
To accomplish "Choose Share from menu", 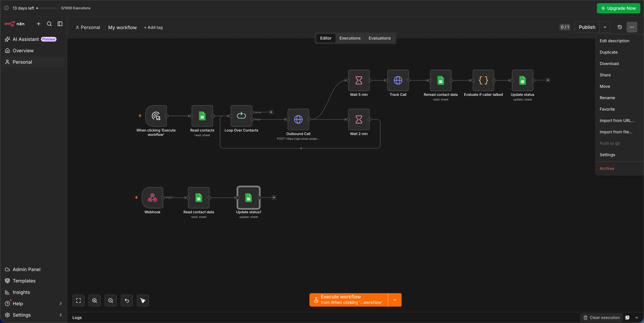I will point(620,75).
